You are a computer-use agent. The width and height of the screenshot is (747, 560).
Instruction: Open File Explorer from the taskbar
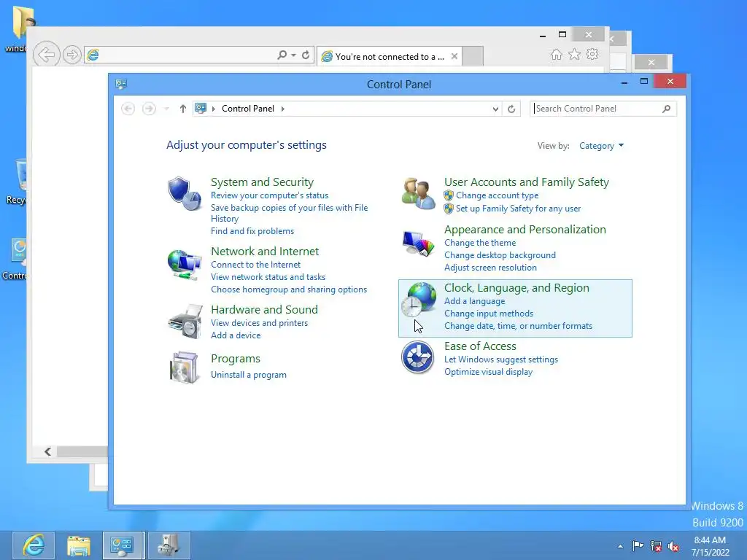[79, 545]
